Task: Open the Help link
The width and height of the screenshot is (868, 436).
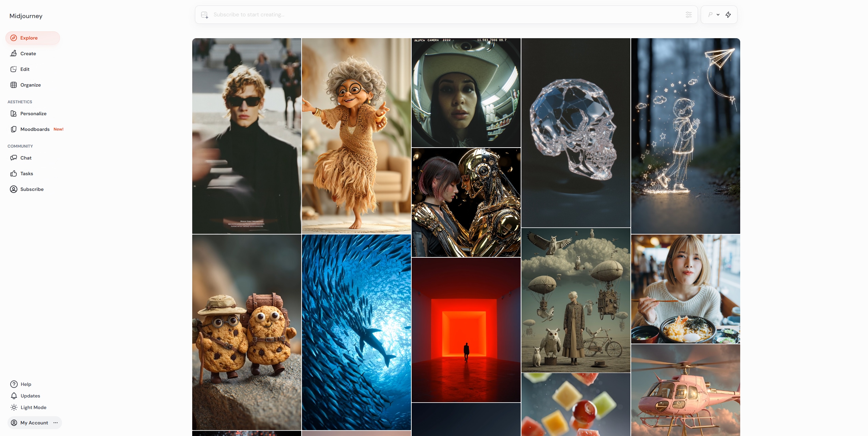Action: (26, 384)
